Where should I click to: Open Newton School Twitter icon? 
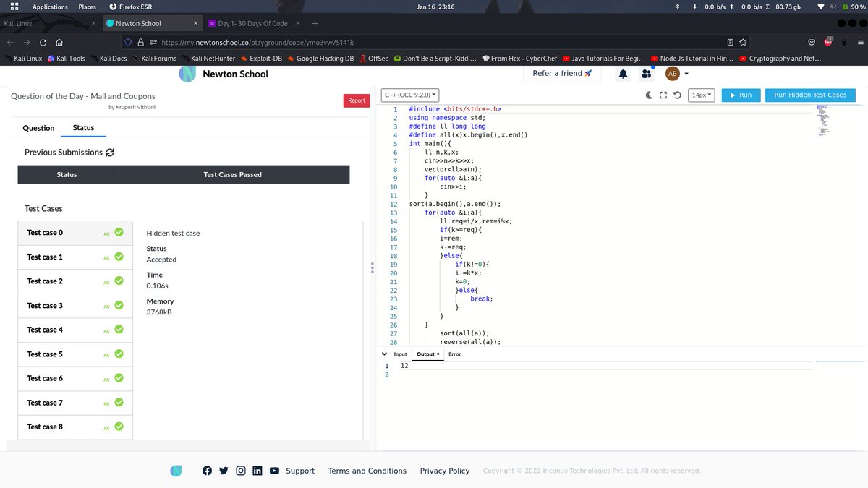(224, 471)
